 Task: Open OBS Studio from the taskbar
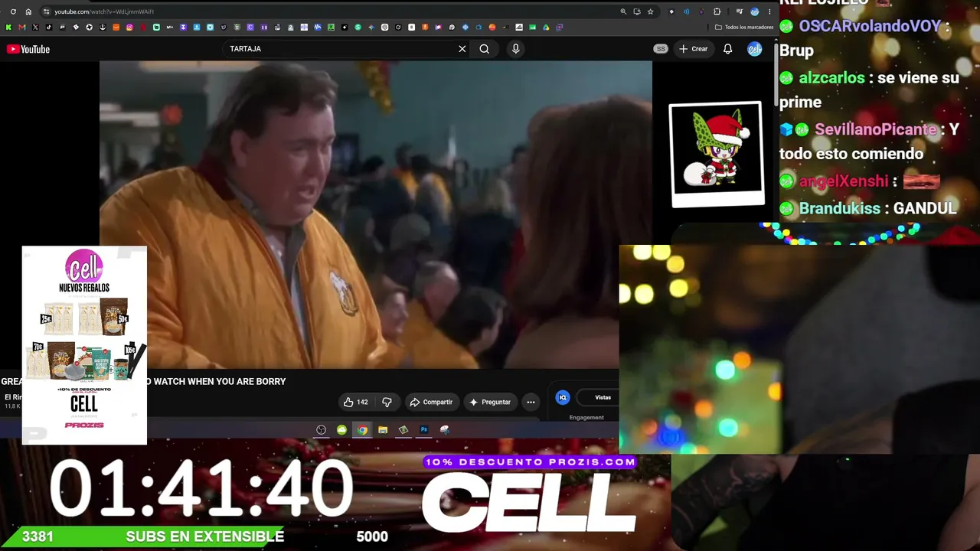322,430
